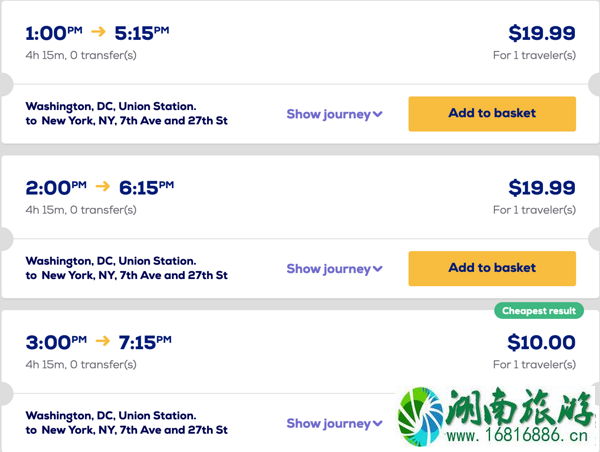Select the $19.99 price for 2:00PM departure
This screenshot has width=600, height=452.
(542, 188)
